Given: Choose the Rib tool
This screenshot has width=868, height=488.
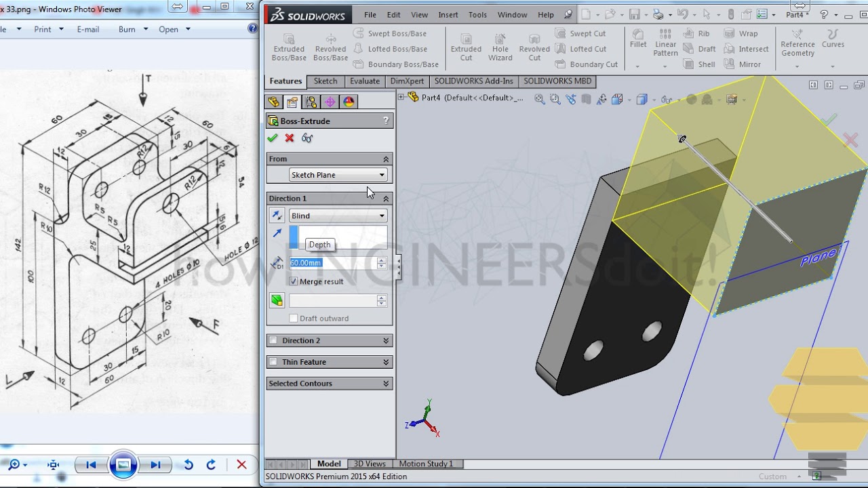Looking at the screenshot, I should coord(697,33).
